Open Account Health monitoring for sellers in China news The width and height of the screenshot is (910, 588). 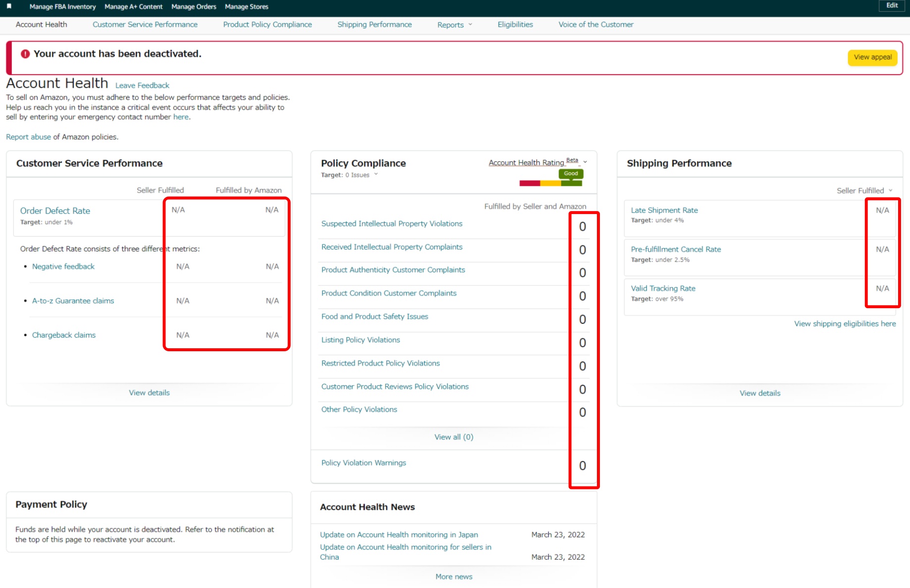coord(406,552)
